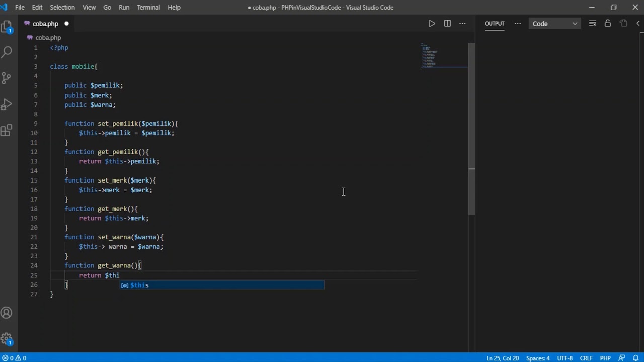Select the coba.php editor tab
This screenshot has width=644, height=362.
pyautogui.click(x=46, y=24)
